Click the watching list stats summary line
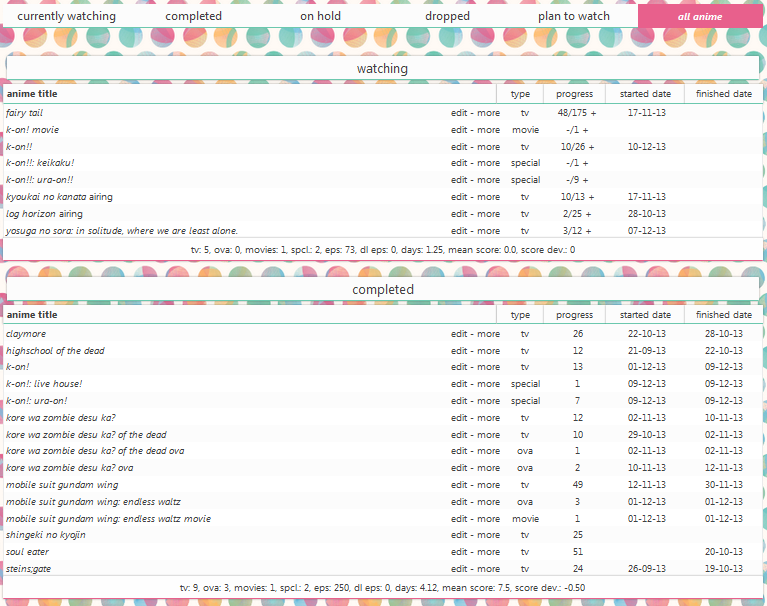 point(383,250)
